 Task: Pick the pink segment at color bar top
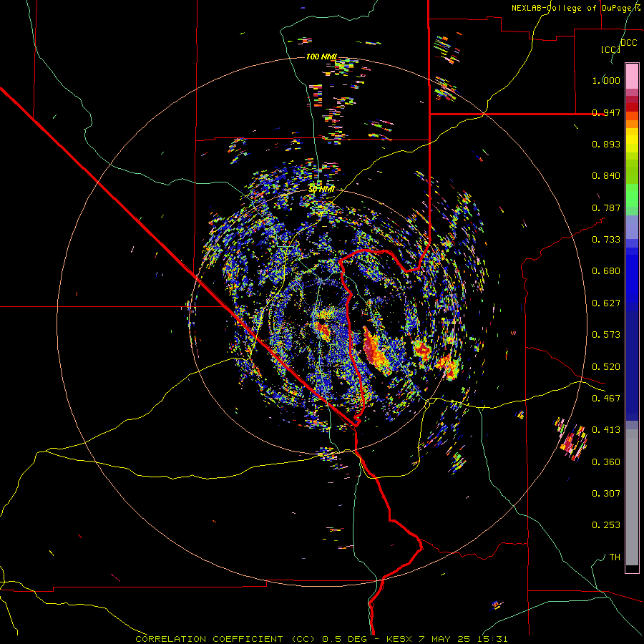632,77
